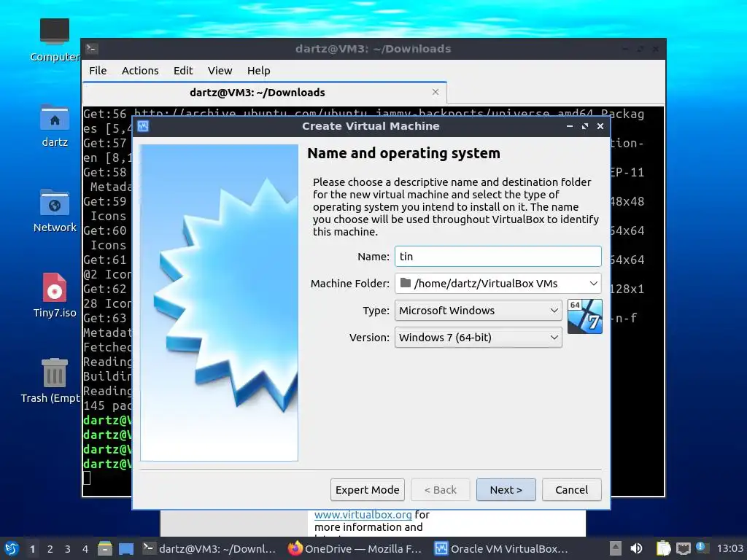
Task: Click the Windows 7 64-bit OS icon
Action: coord(585,316)
